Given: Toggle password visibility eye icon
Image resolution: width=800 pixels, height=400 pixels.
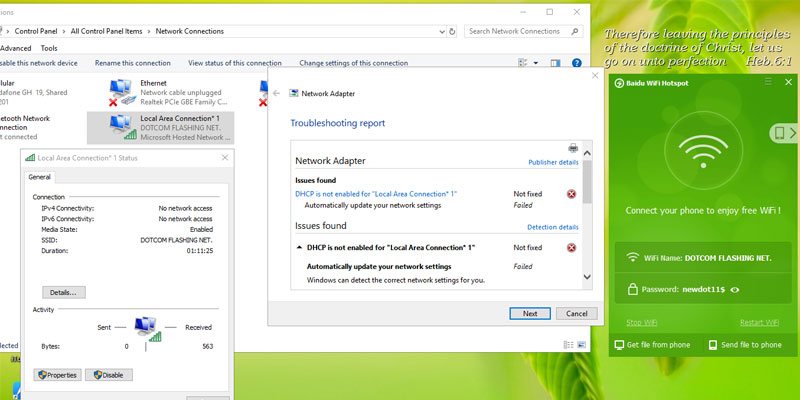Looking at the screenshot, I should click(734, 289).
